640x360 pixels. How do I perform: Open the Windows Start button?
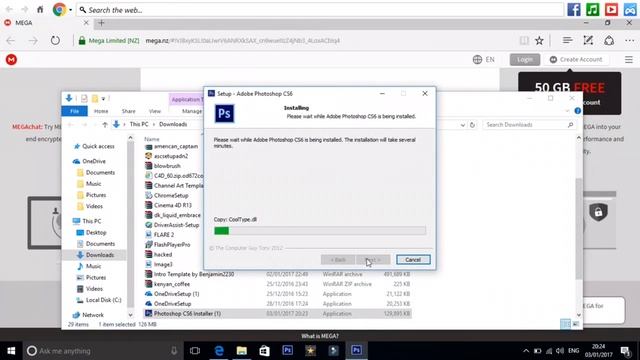(11, 351)
